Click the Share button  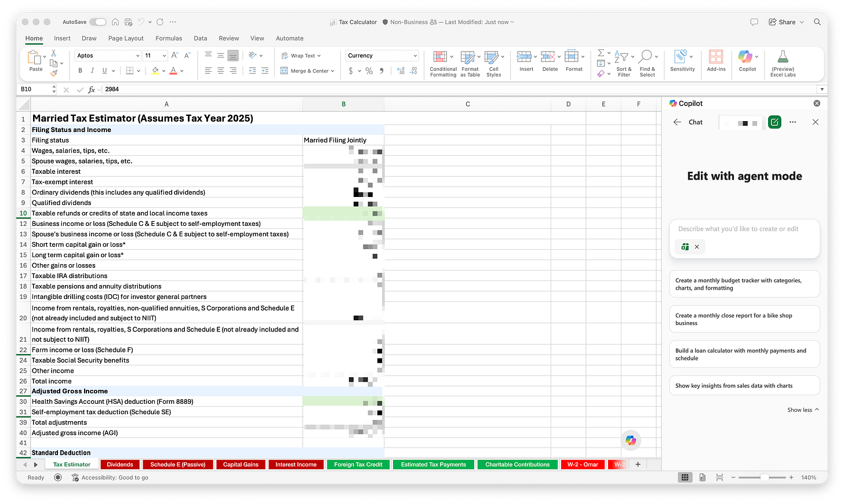click(782, 22)
